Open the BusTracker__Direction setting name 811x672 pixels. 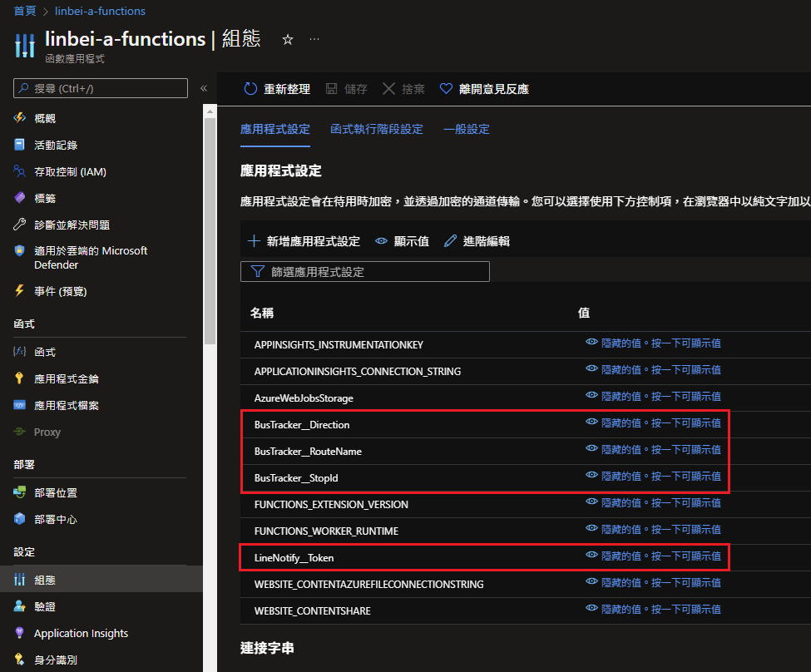click(302, 425)
